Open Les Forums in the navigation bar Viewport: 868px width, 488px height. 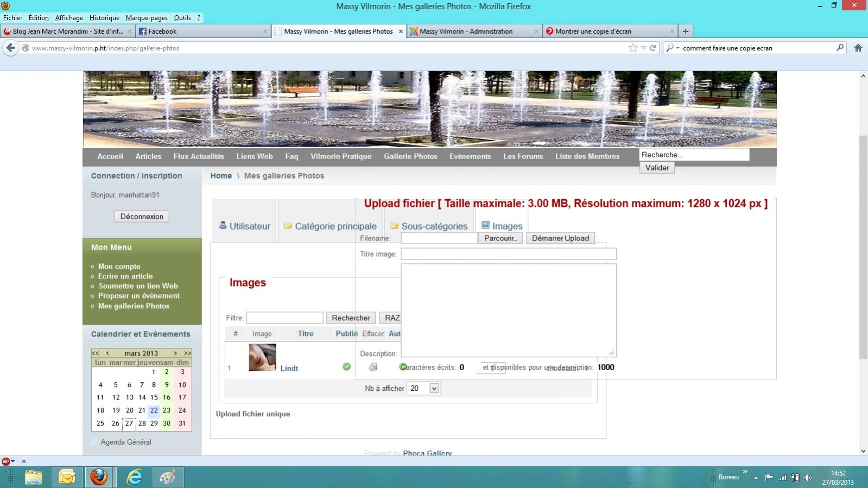[523, 156]
